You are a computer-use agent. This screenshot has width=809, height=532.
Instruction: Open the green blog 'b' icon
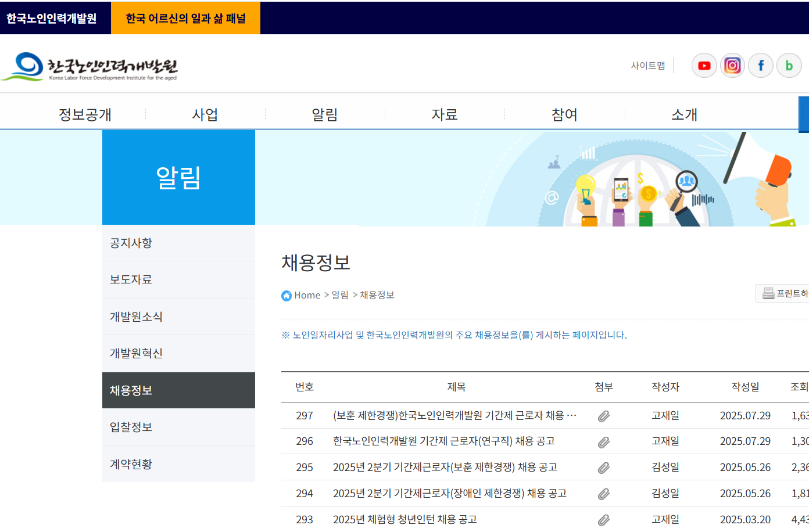tap(789, 65)
